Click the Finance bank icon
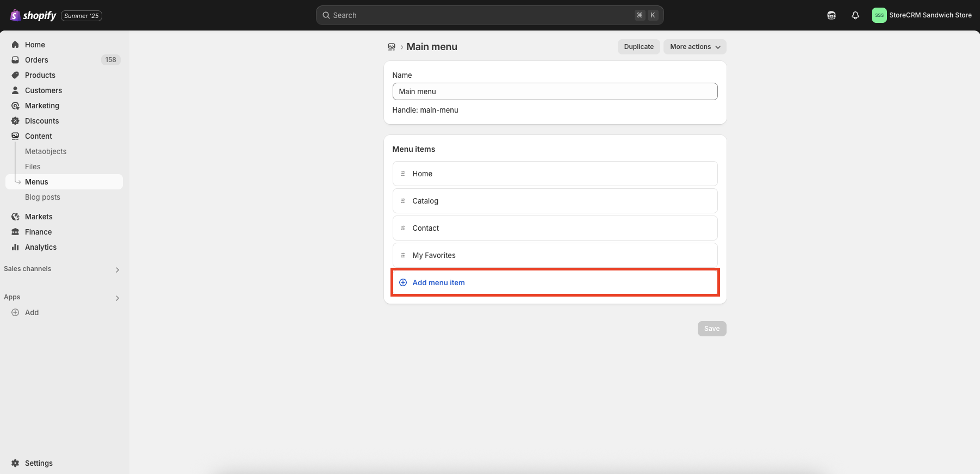The image size is (980, 474). 15,232
